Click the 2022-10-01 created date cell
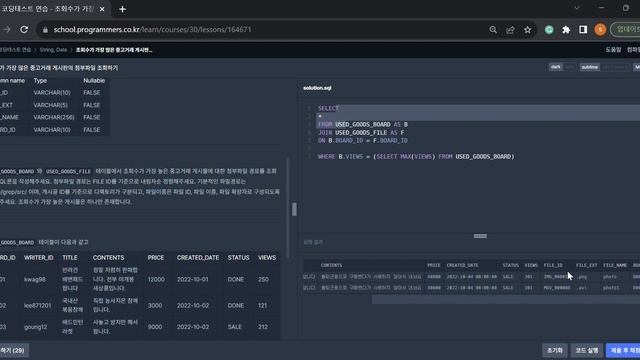 (193, 279)
